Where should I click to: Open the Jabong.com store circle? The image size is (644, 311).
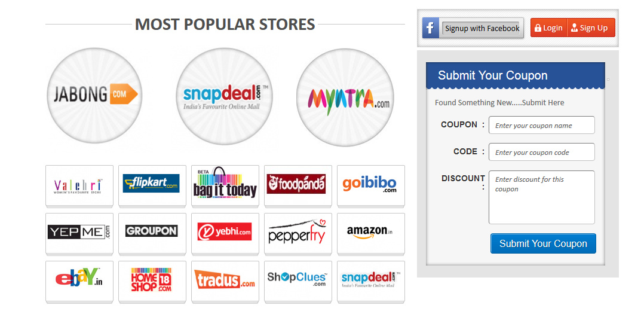(96, 96)
